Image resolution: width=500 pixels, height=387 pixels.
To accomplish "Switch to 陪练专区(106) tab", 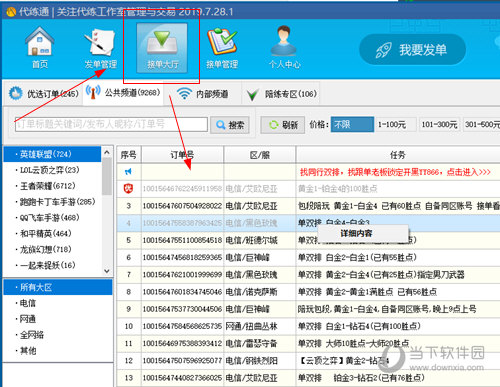I will [x=282, y=94].
